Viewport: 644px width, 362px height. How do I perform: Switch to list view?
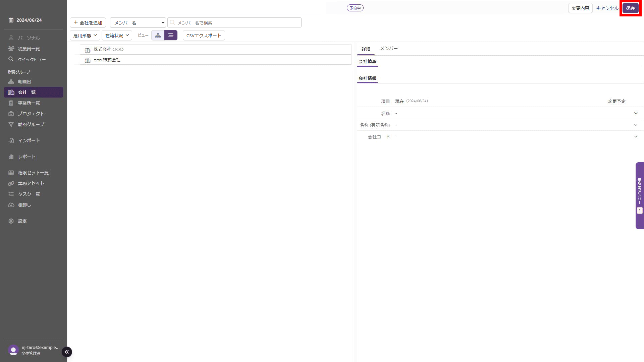(171, 35)
